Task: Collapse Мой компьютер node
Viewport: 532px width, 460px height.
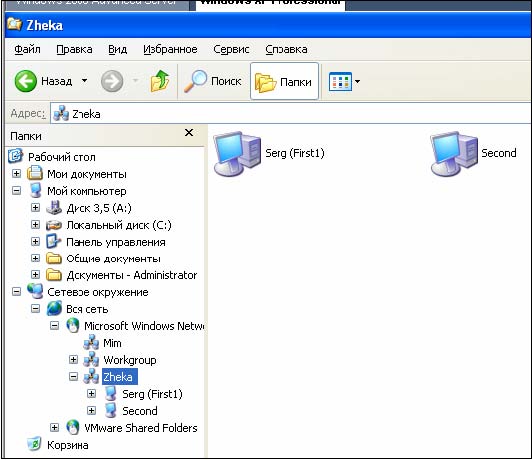Action: [x=16, y=190]
